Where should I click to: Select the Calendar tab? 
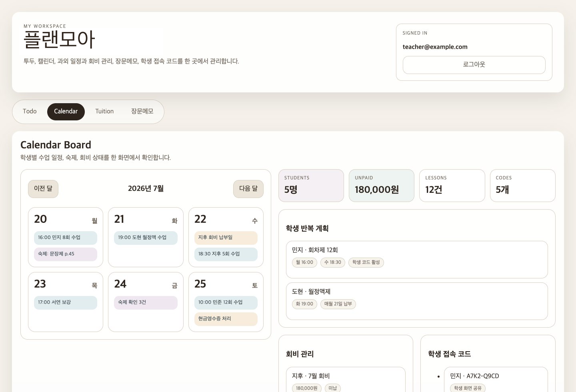point(66,112)
